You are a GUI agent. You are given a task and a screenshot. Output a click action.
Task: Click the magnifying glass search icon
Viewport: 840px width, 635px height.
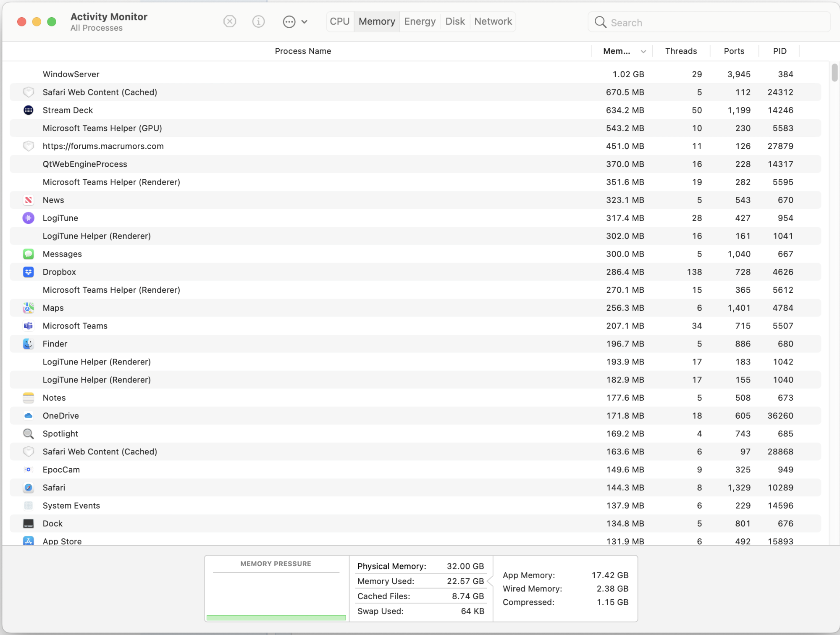tap(601, 22)
